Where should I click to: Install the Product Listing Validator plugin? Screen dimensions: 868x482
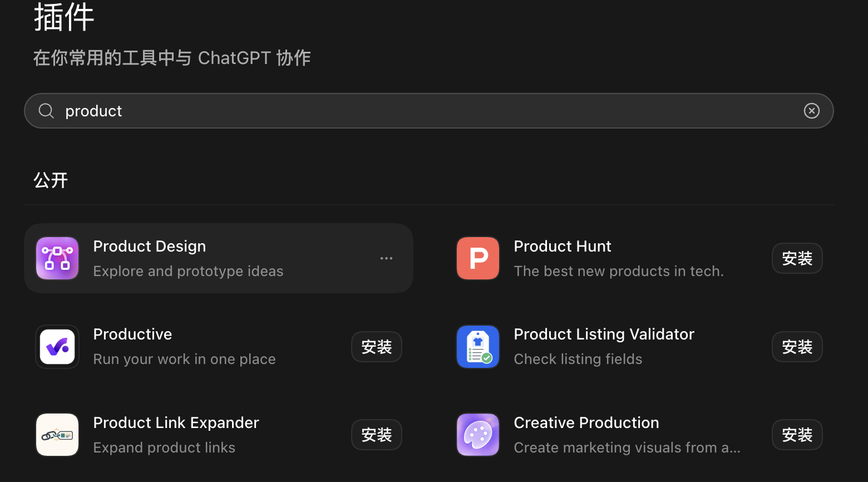click(797, 347)
